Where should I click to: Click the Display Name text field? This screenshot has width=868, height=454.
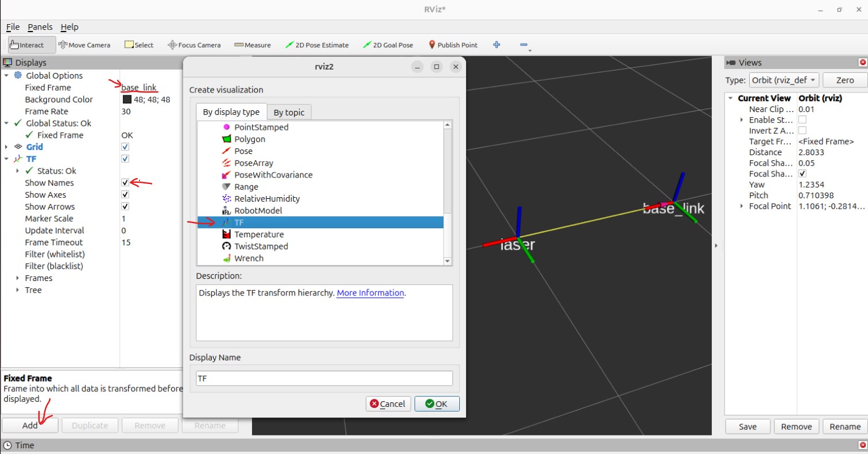[x=324, y=378]
